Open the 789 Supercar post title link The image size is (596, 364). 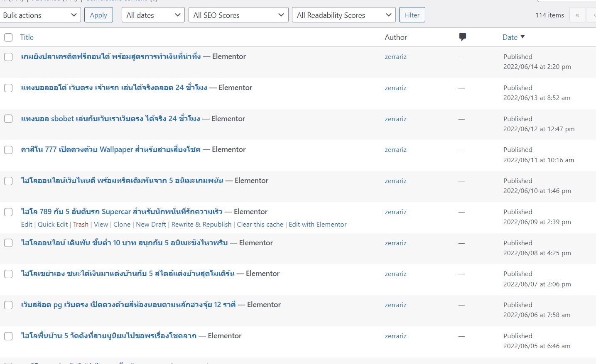point(122,212)
